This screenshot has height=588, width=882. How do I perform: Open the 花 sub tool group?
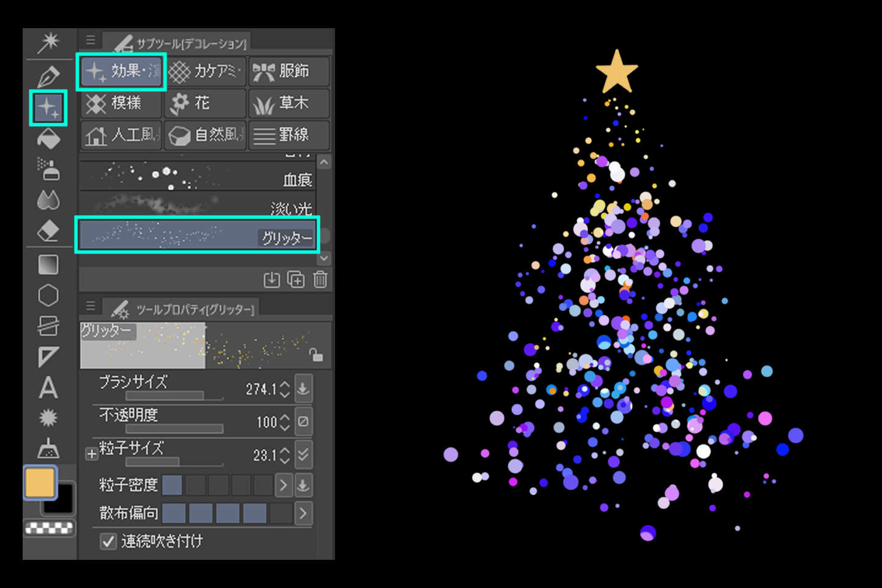point(205,103)
